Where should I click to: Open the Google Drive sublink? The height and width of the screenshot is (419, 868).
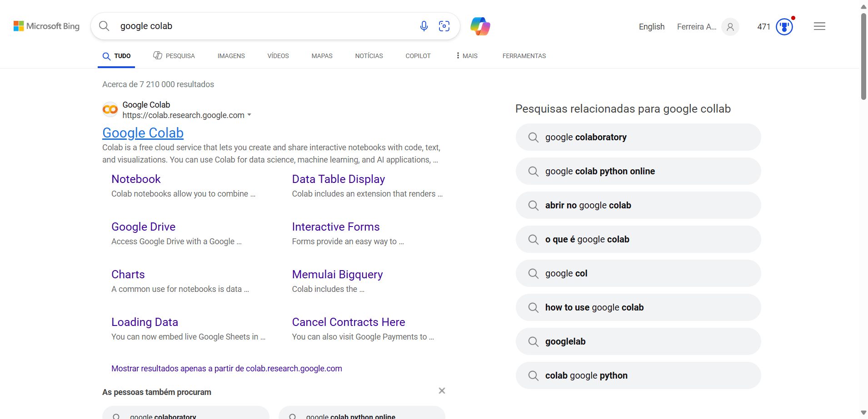click(144, 227)
